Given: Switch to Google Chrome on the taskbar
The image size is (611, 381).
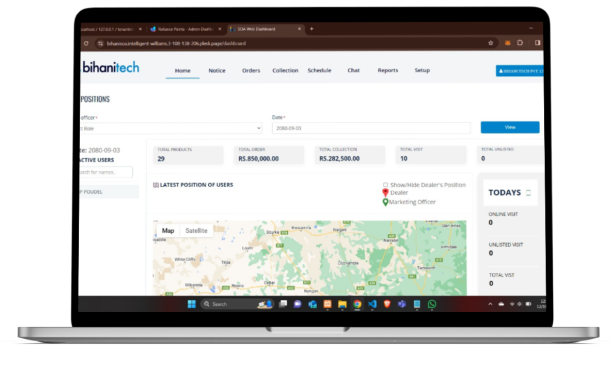Looking at the screenshot, I should click(x=357, y=304).
